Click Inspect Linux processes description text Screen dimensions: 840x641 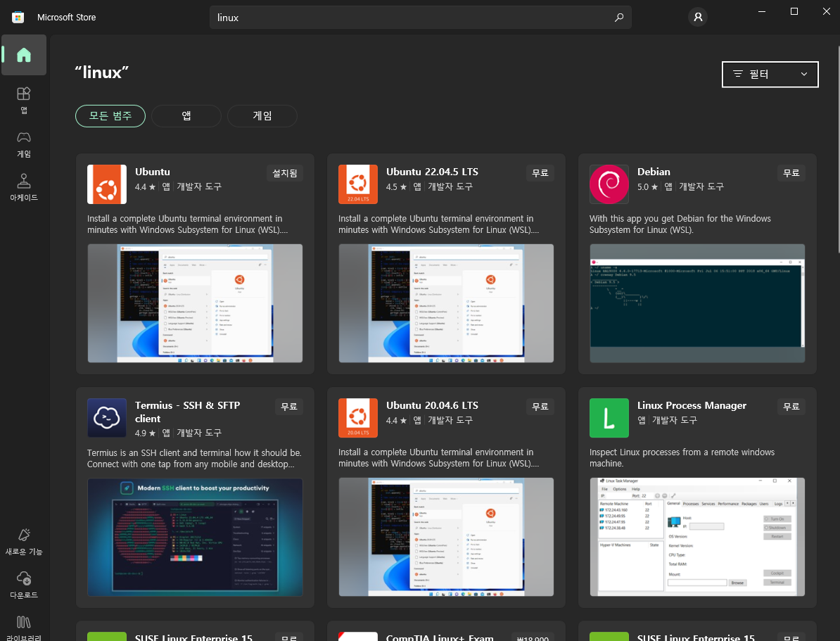point(682,457)
